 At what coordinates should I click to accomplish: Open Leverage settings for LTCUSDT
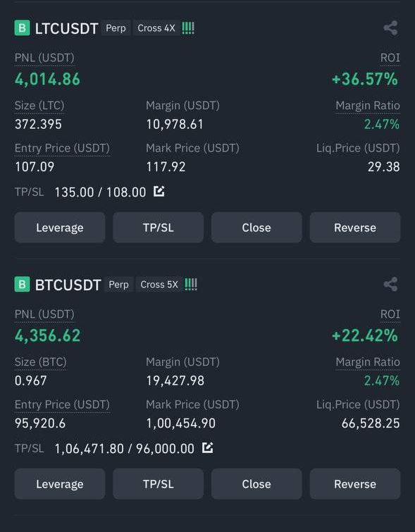coord(60,228)
